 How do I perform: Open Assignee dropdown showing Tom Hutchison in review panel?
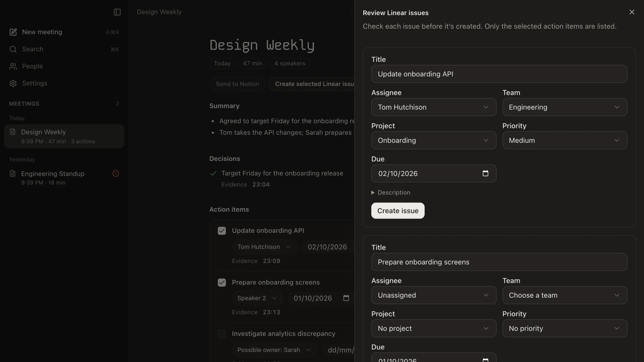(434, 107)
